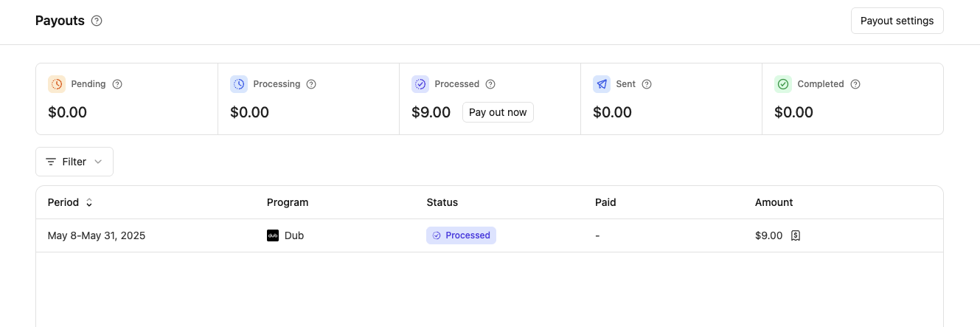Open the invoice icon beside $9.00 amount
Viewport: 980px width, 327px height.
(x=796, y=235)
